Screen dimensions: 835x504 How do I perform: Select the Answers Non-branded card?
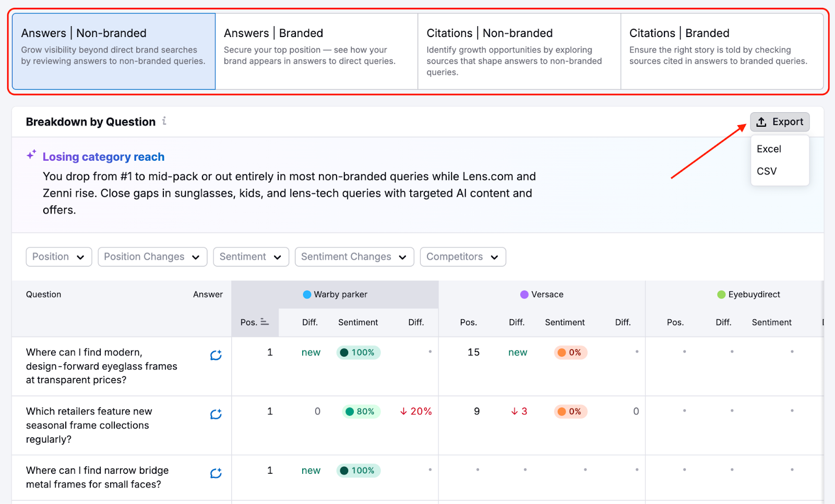point(113,51)
